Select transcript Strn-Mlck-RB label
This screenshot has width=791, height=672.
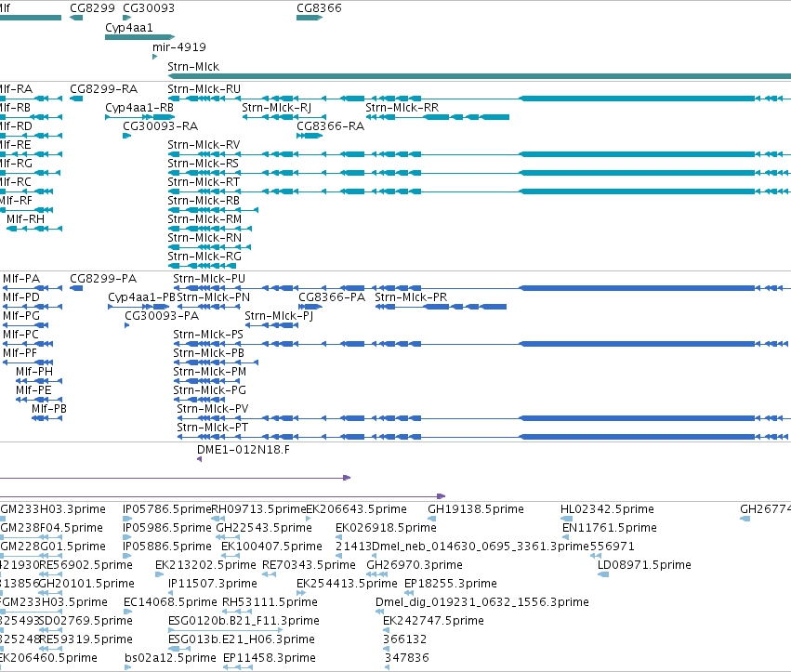pyautogui.click(x=204, y=201)
